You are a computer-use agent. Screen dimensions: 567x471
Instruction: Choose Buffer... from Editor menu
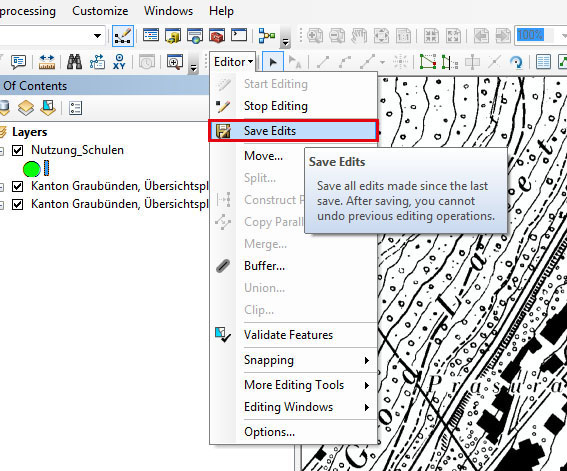pos(293,266)
